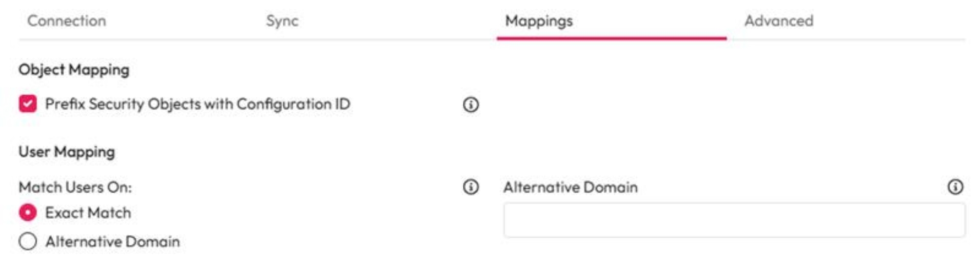Click the User Mapping section heading
980x268 pixels.
[67, 152]
